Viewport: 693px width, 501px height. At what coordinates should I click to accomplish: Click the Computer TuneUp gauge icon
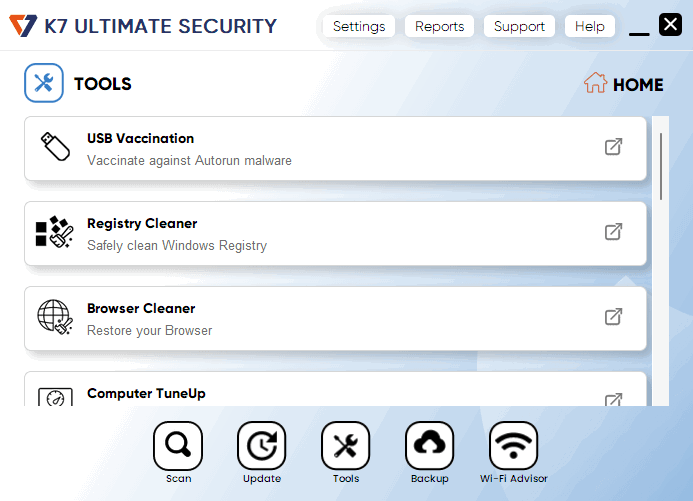(55, 397)
